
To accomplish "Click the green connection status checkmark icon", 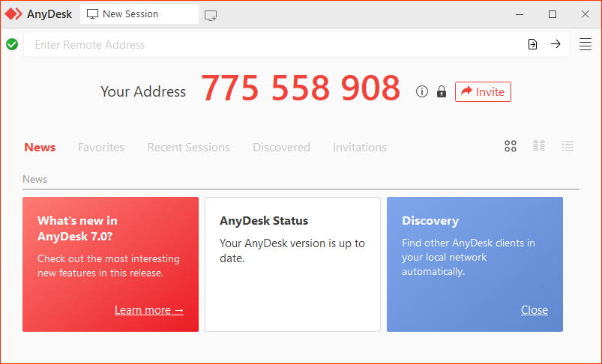I will 12,44.
